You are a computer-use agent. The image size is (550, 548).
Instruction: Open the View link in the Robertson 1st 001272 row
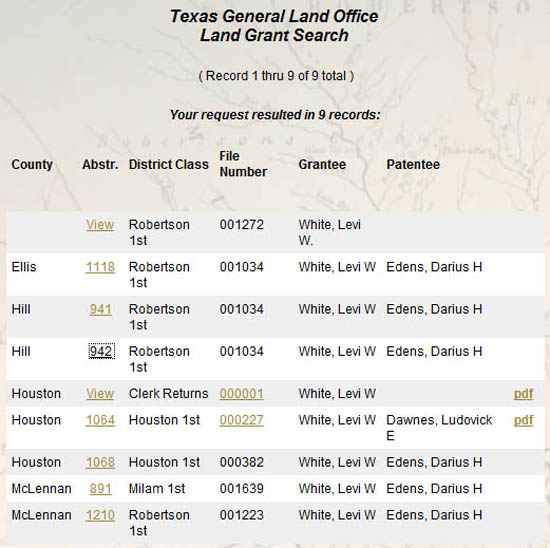point(100,225)
